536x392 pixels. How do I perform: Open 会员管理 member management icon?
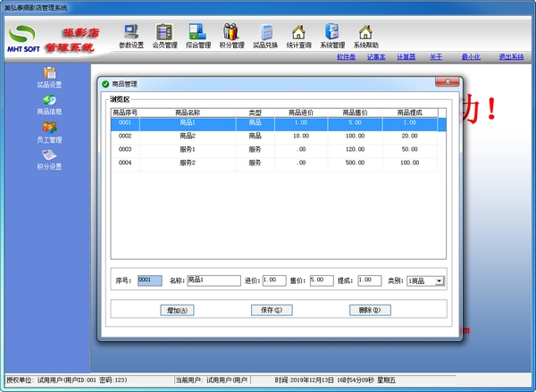pos(164,36)
